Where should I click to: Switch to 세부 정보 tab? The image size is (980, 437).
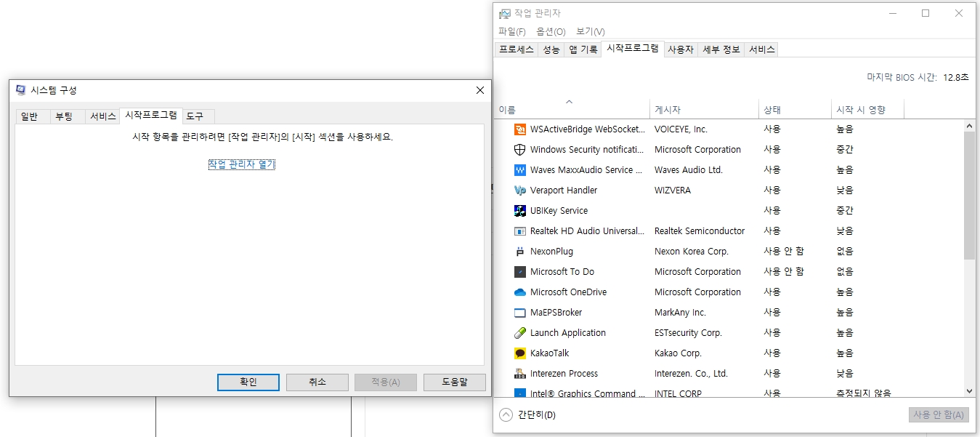tap(721, 49)
